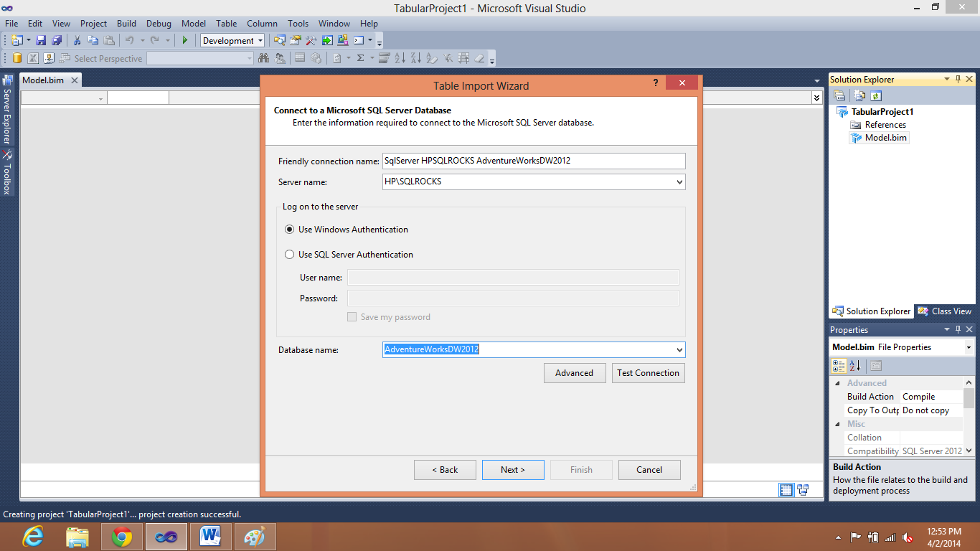Click the wizard Help question mark

tap(656, 83)
